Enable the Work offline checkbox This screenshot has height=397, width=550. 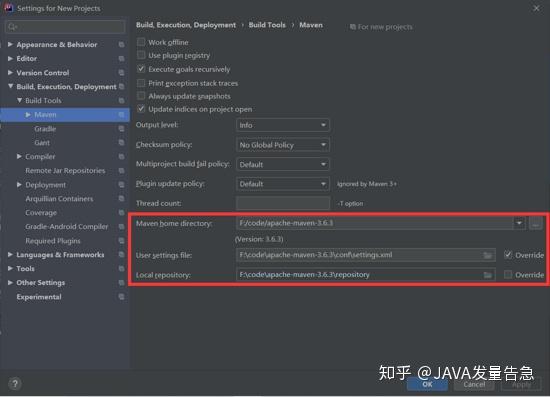141,42
